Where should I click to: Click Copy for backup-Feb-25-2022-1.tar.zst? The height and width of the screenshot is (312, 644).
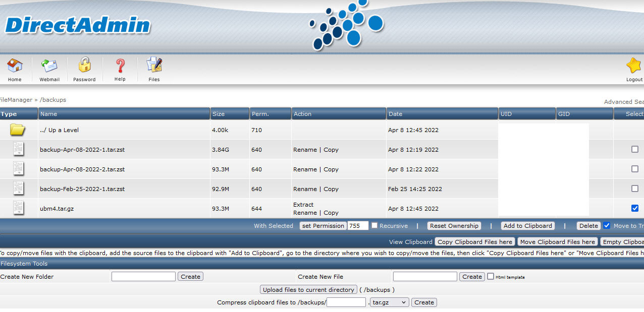(331, 189)
